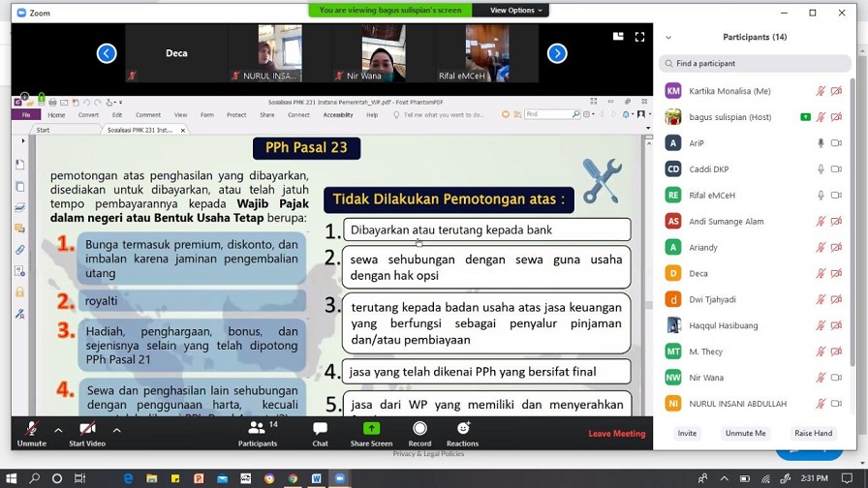
Task: Switch the video layout view
Action: pyautogui.click(x=618, y=37)
